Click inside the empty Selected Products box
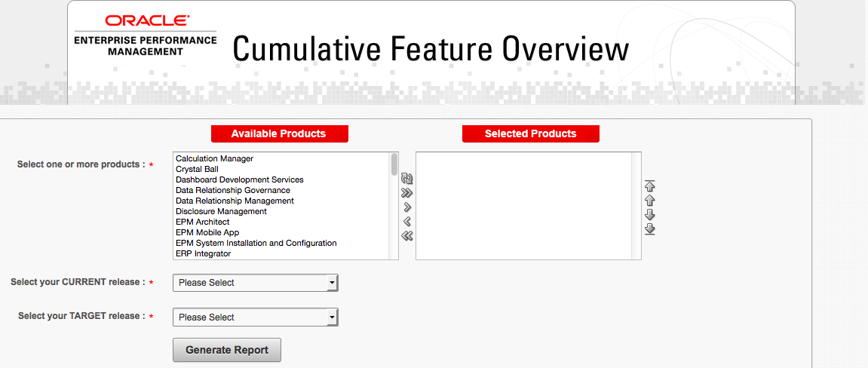The height and width of the screenshot is (368, 868). 528,206
